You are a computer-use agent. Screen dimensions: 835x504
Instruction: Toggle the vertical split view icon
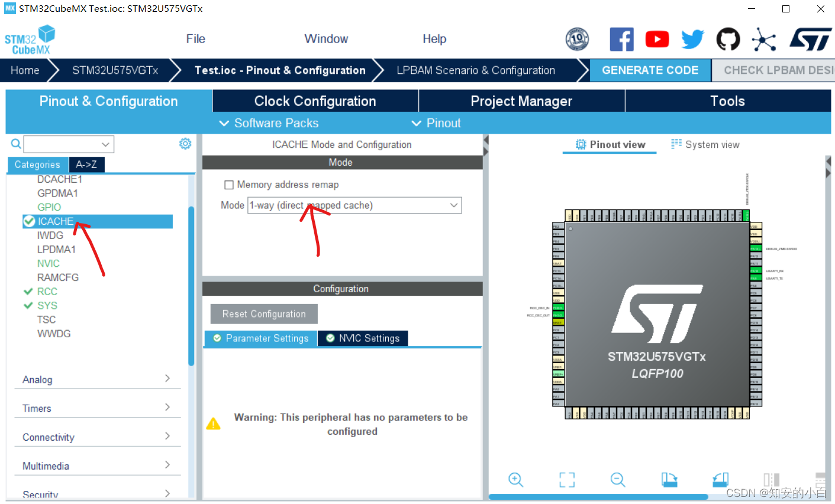click(x=771, y=480)
